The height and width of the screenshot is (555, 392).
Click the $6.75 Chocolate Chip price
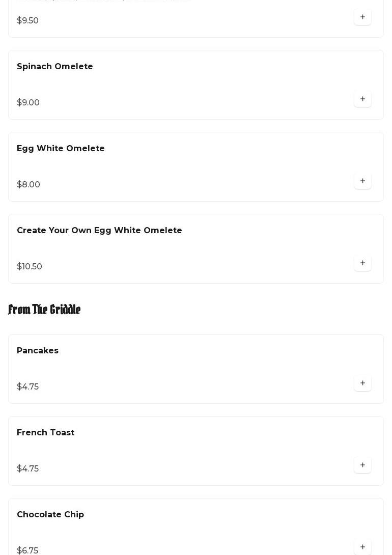point(27,550)
